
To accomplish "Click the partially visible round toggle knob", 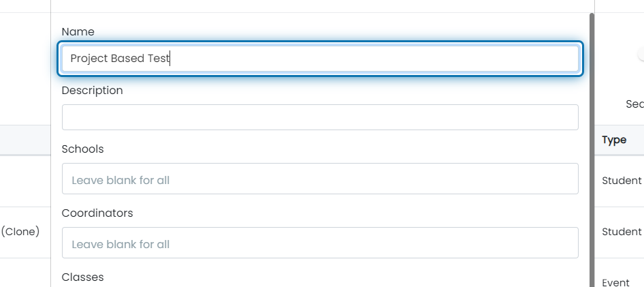I will pyautogui.click(x=641, y=55).
